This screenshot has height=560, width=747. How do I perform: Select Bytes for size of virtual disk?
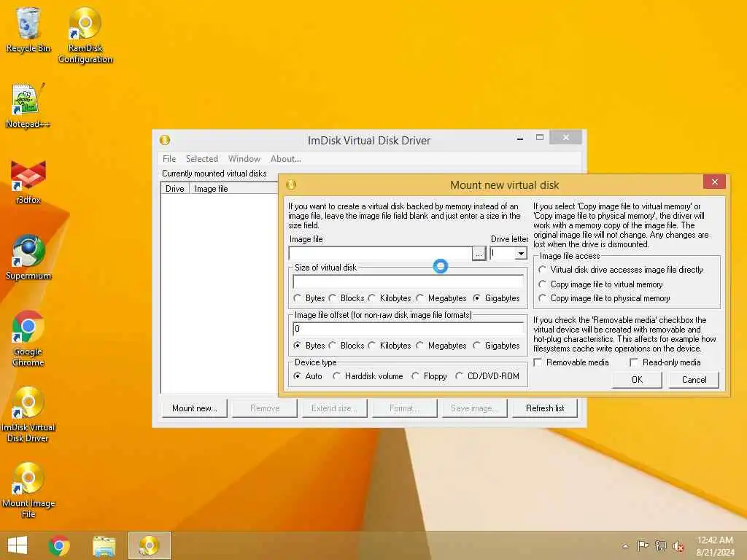pos(309,298)
